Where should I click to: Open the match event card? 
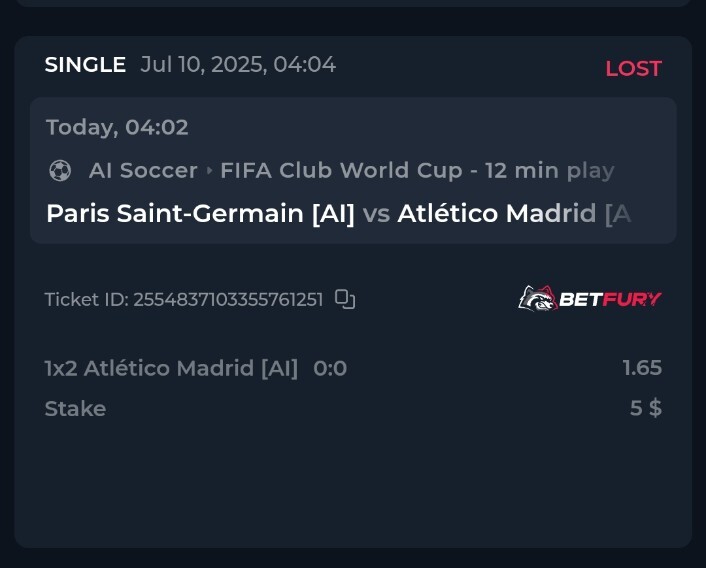(353, 170)
